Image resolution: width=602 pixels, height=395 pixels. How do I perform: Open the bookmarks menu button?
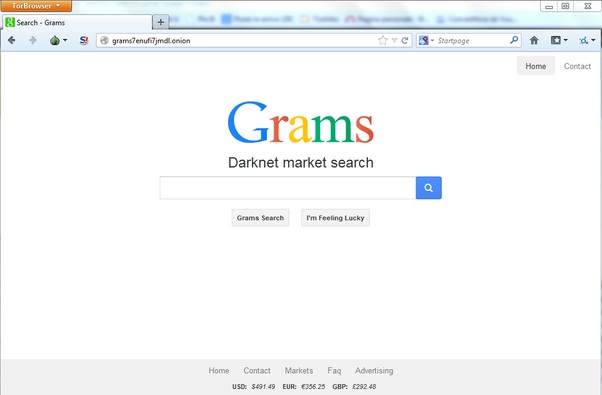pyautogui.click(x=559, y=40)
